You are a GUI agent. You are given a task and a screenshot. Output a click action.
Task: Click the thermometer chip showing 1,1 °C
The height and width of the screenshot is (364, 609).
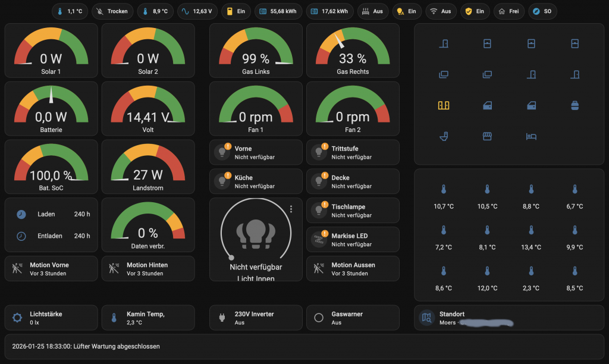click(x=70, y=11)
